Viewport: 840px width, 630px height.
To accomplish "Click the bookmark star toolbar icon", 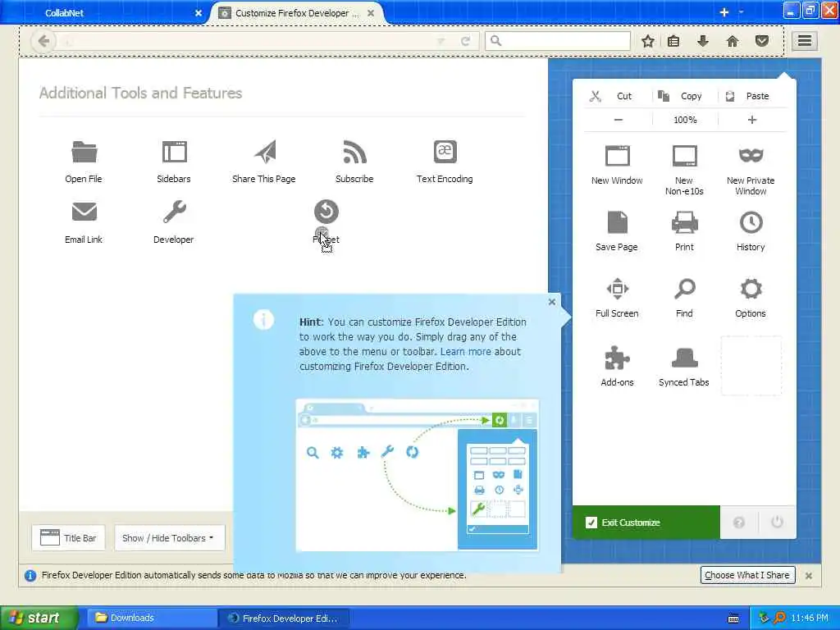I will 648,41.
